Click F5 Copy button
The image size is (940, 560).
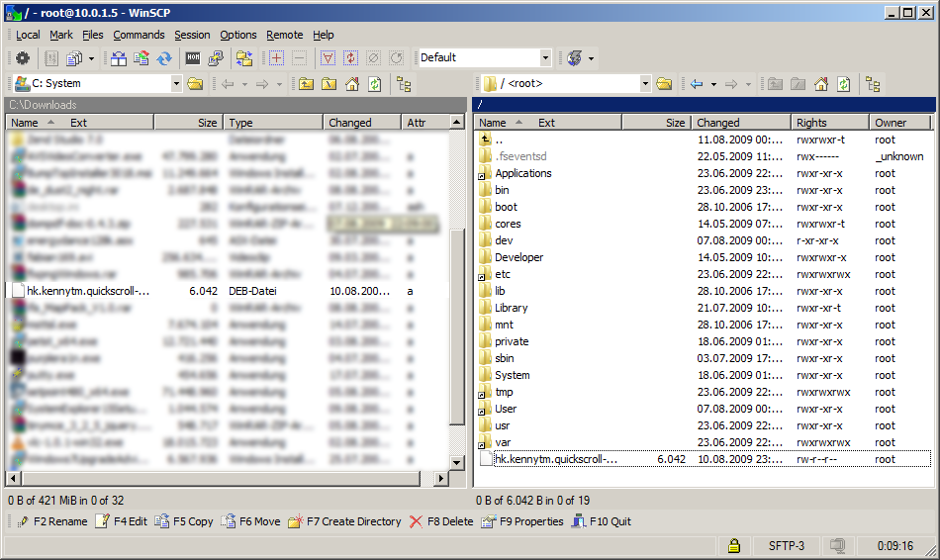coord(184,521)
